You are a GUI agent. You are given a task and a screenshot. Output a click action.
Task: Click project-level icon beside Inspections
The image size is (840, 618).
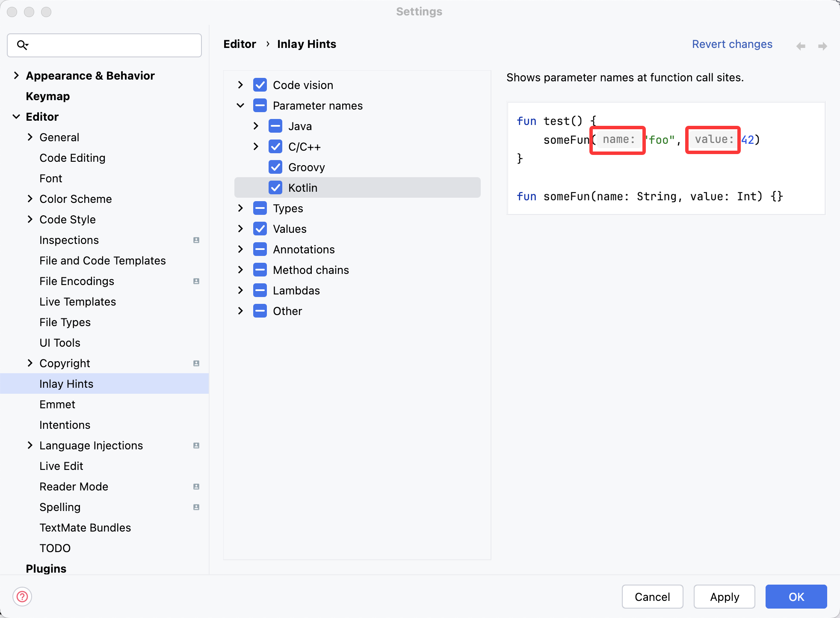click(x=196, y=240)
